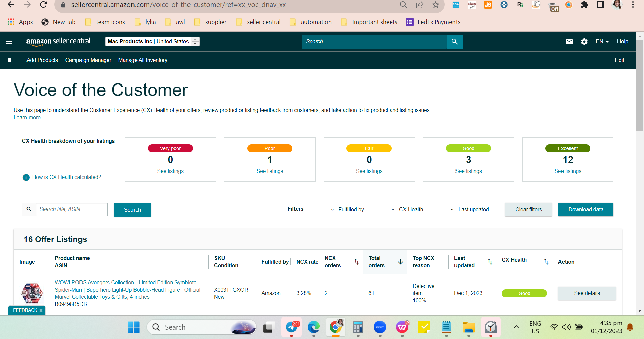Click See details for the WOW! PODS listing
The height and width of the screenshot is (339, 644).
(587, 293)
